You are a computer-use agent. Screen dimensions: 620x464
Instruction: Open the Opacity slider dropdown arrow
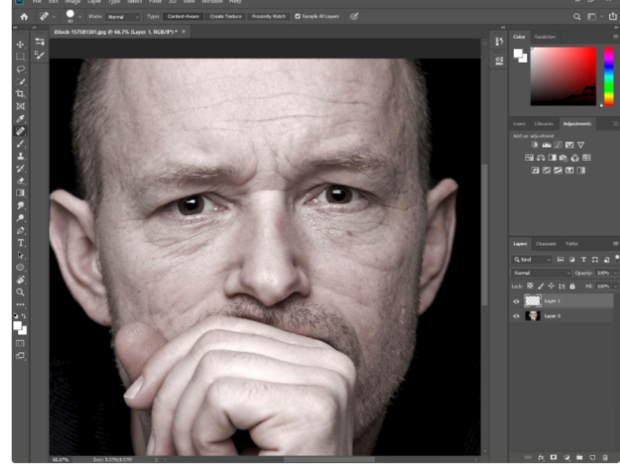coord(615,273)
